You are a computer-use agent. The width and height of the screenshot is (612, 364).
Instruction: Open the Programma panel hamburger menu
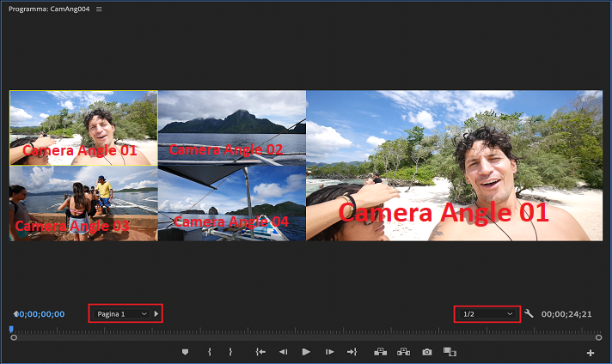tap(99, 9)
